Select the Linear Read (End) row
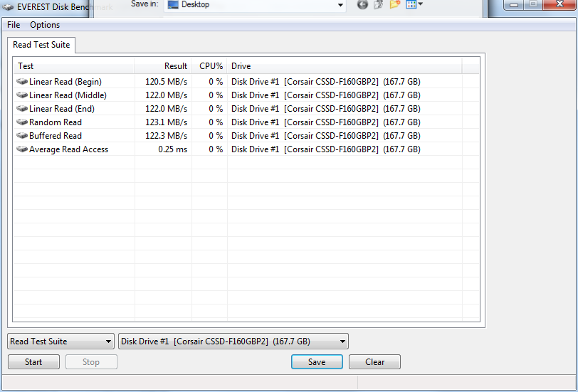This screenshot has width=578, height=392. coord(246,109)
